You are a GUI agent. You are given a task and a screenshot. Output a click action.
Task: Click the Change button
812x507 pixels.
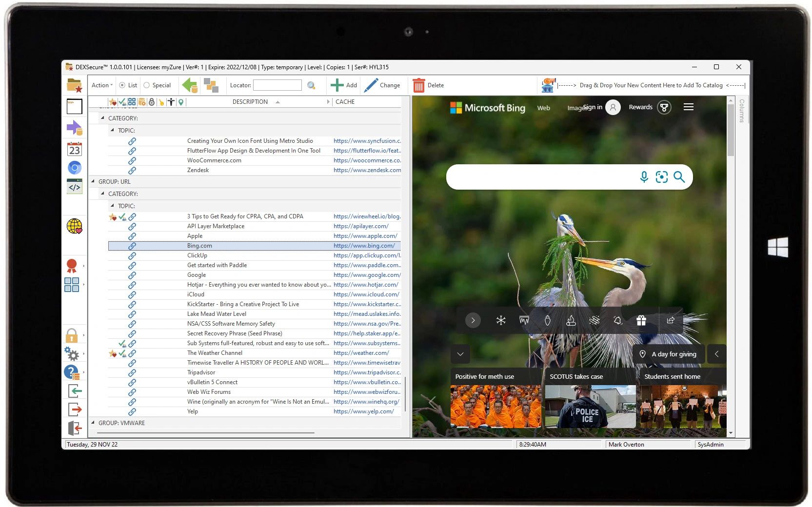pyautogui.click(x=382, y=85)
